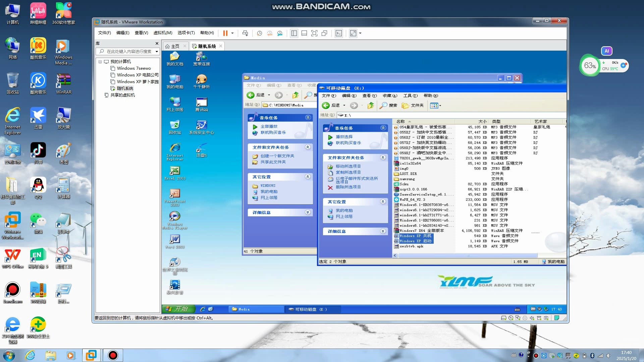Enter full screen mode icon
Screen dimensions: 644x362
(314, 33)
